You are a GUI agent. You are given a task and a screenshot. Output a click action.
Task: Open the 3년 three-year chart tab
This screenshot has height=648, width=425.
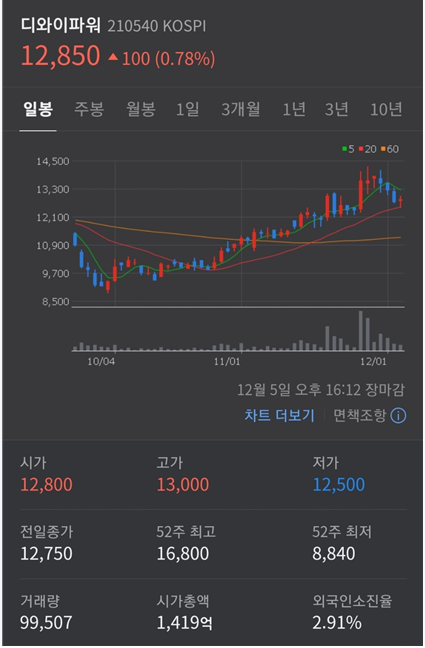(x=337, y=110)
